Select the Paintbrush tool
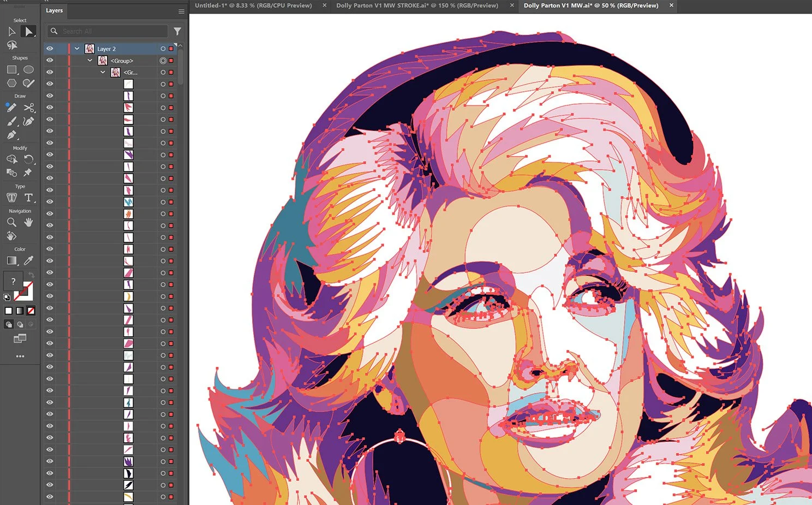 [x=12, y=121]
